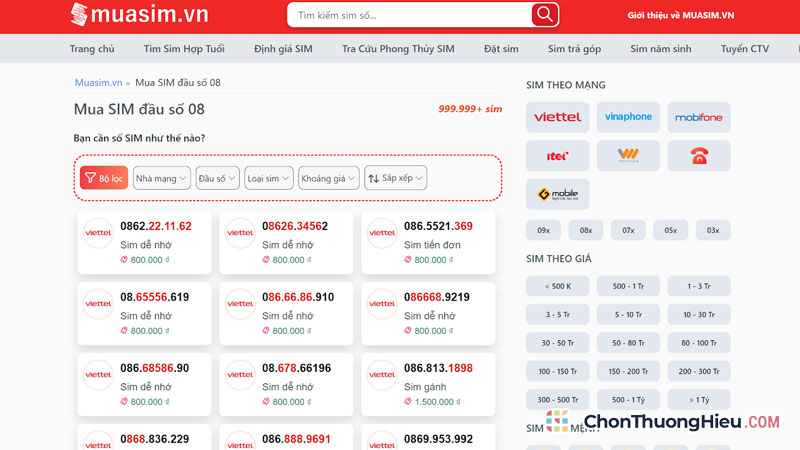The width and height of the screenshot is (800, 450).
Task: Focus the Tìm kiếm sim số search field
Action: 411,15
